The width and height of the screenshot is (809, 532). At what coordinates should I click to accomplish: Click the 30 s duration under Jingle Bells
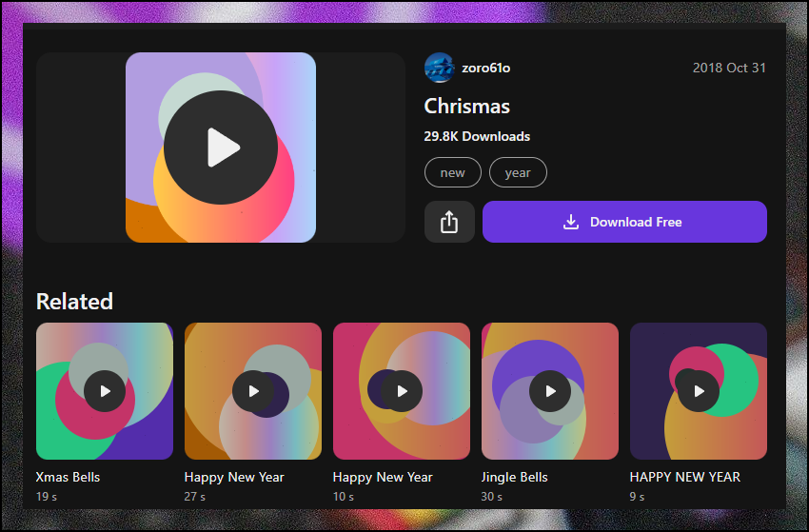tap(491, 497)
